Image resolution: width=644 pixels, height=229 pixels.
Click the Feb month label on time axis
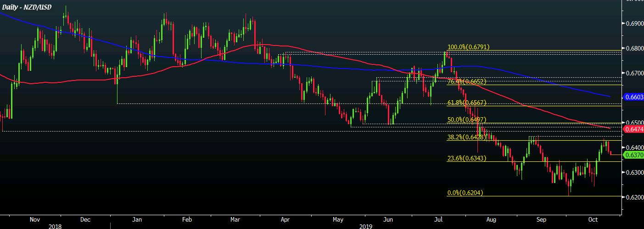pos(187,220)
